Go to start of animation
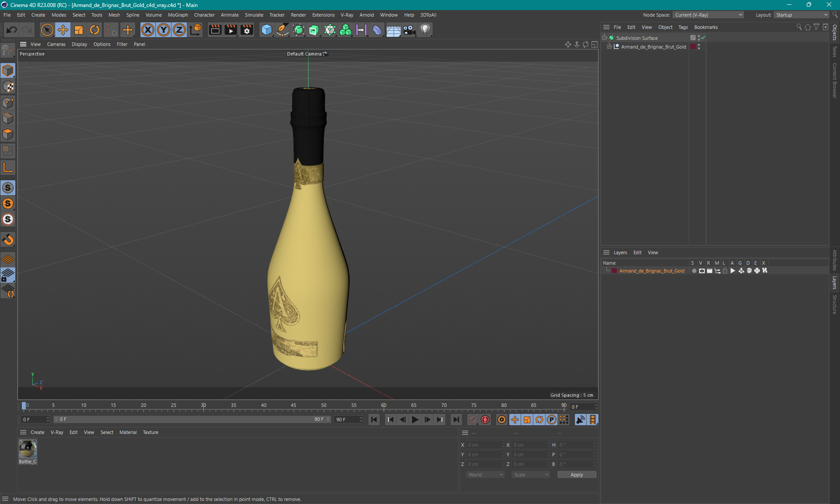The width and height of the screenshot is (840, 504). click(374, 420)
